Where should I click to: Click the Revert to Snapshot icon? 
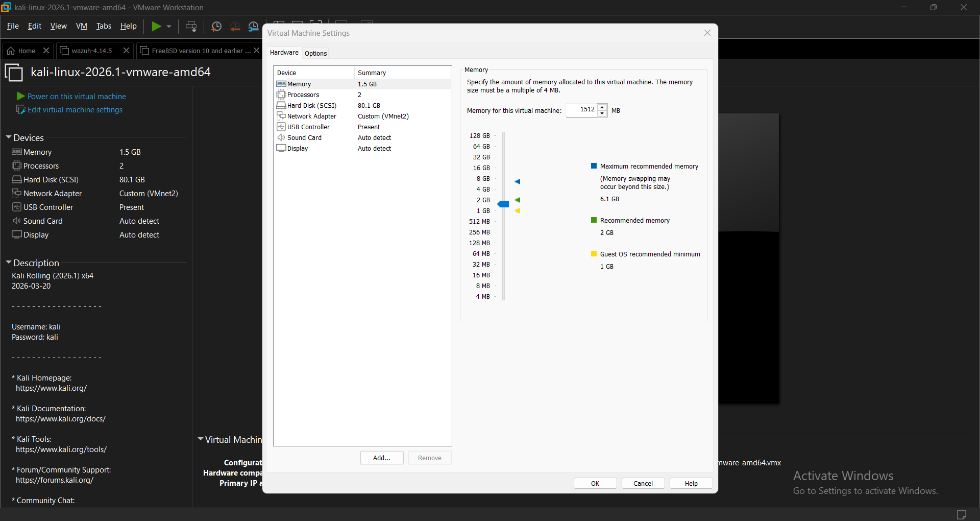pyautogui.click(x=235, y=26)
